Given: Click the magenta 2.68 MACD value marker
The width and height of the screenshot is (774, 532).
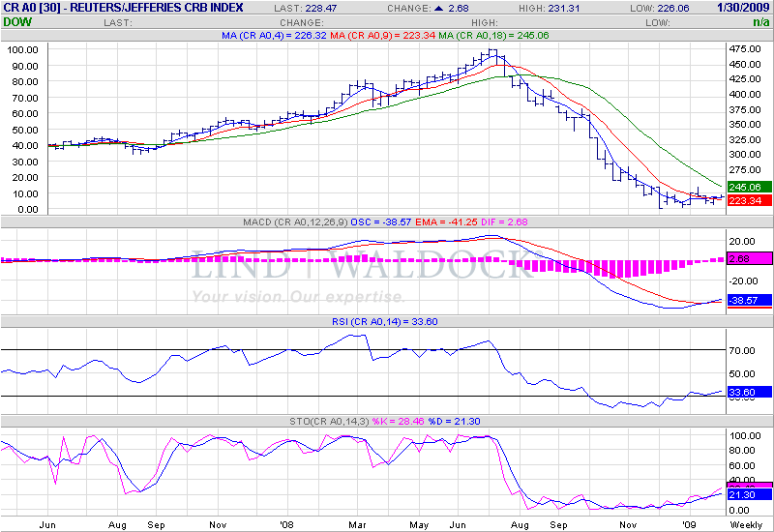Looking at the screenshot, I should click(x=749, y=258).
